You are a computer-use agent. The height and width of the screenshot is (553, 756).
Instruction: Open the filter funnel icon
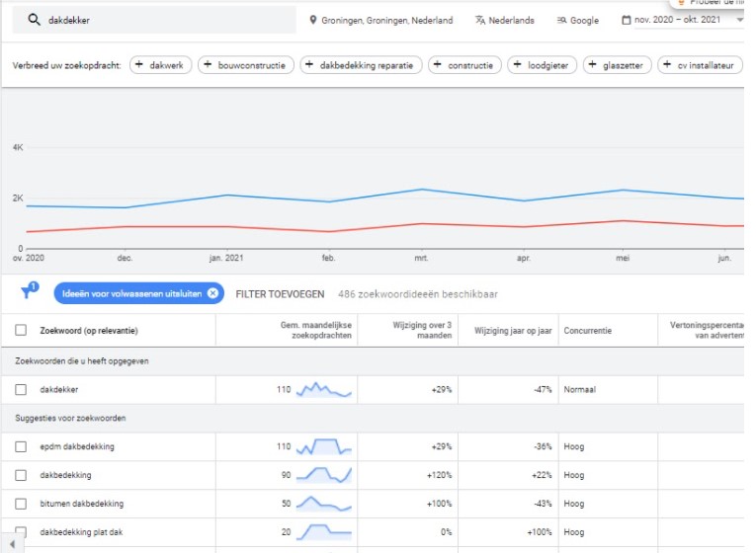[28, 291]
